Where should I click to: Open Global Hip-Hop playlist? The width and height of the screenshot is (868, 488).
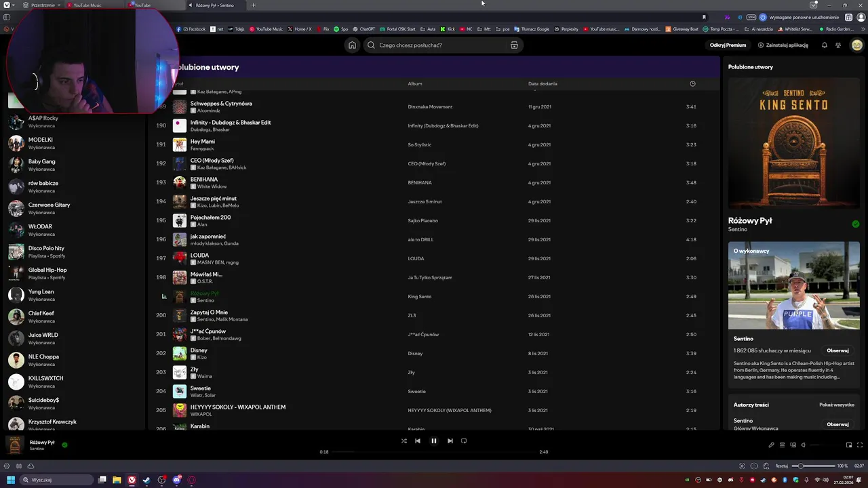tap(75, 274)
